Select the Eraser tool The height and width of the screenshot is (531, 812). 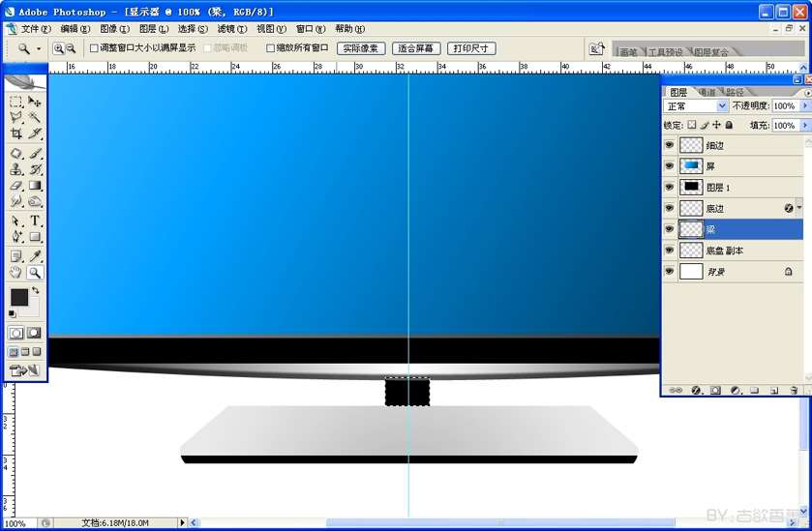(16, 186)
